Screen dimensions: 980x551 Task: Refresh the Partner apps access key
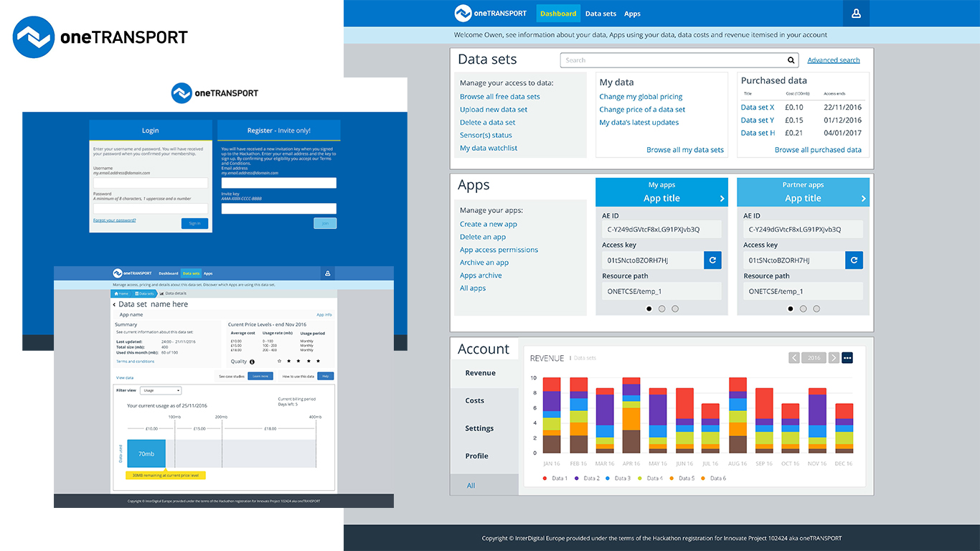pos(854,260)
